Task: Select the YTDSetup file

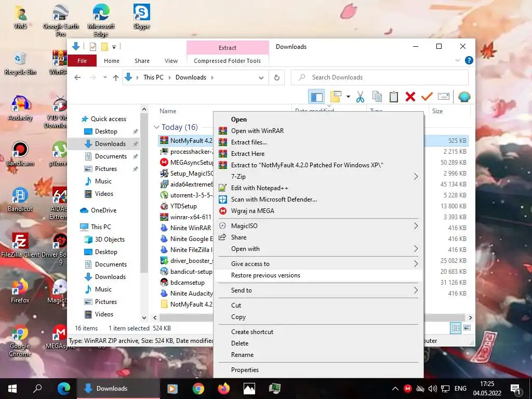Action: [x=183, y=206]
